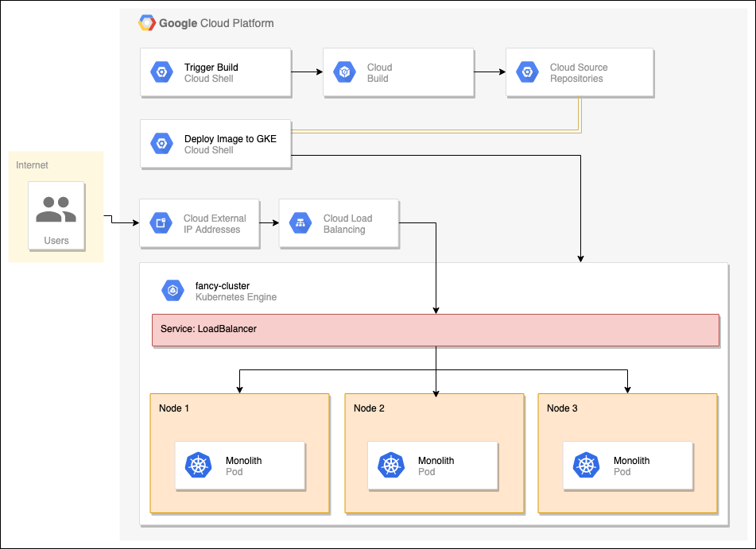Select the fancy-cluster label text
This screenshot has width=756, height=549.
click(222, 286)
